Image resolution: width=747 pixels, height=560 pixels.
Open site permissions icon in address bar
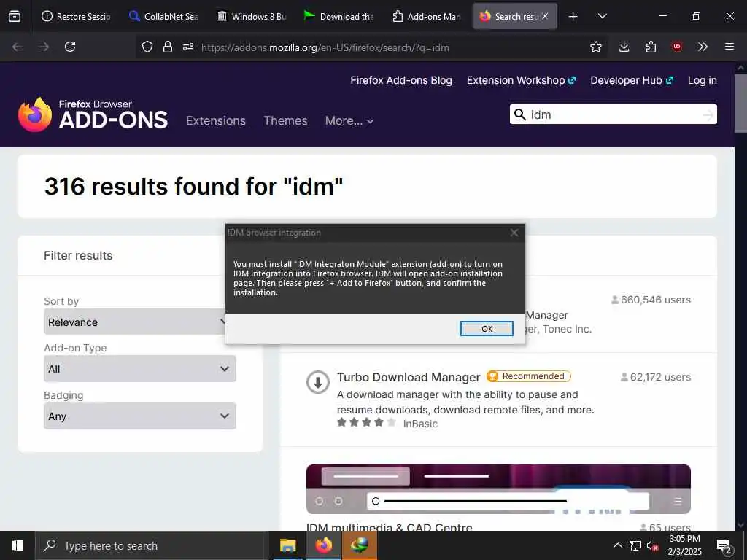(x=188, y=47)
